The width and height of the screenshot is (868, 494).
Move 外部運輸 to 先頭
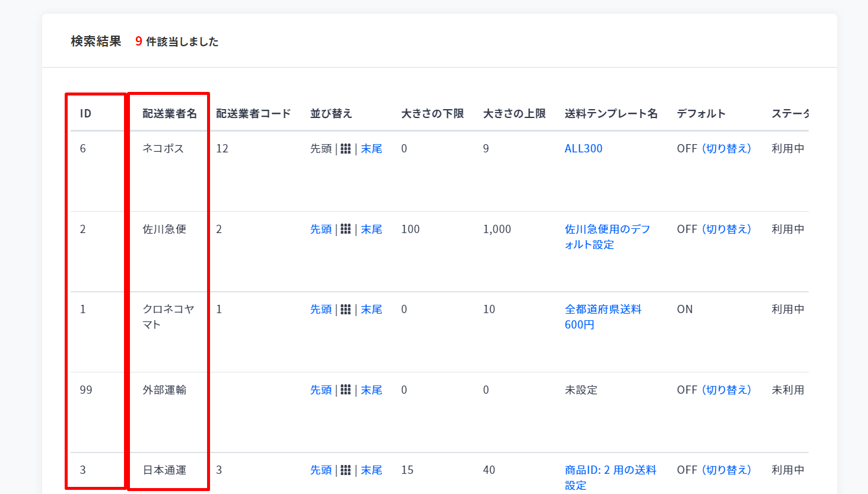(321, 390)
